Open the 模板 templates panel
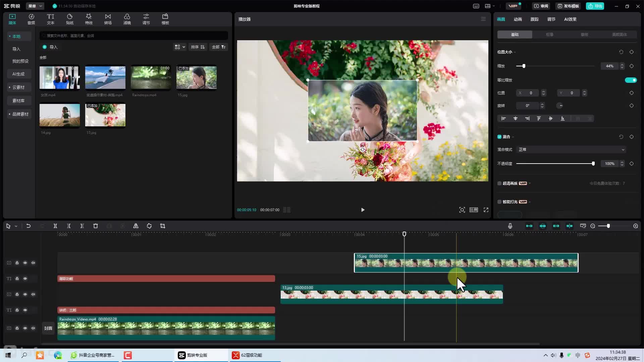This screenshot has height=362, width=644. pos(165,19)
